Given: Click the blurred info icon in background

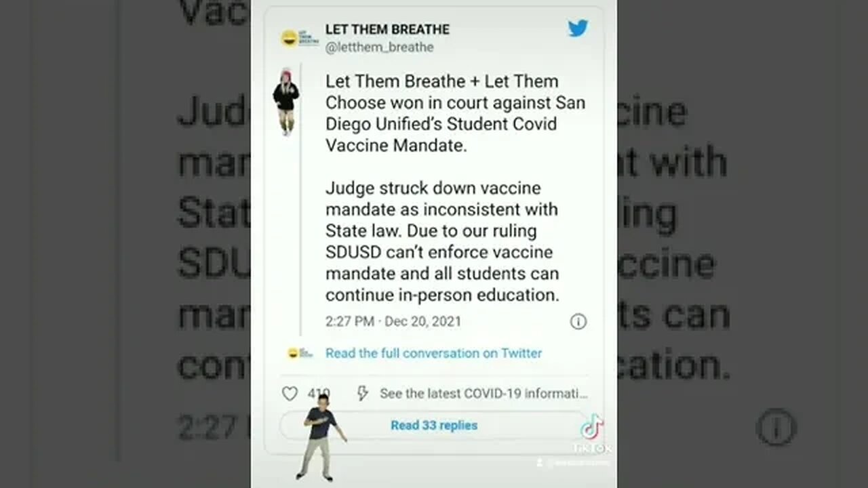Looking at the screenshot, I should pyautogui.click(x=776, y=428).
